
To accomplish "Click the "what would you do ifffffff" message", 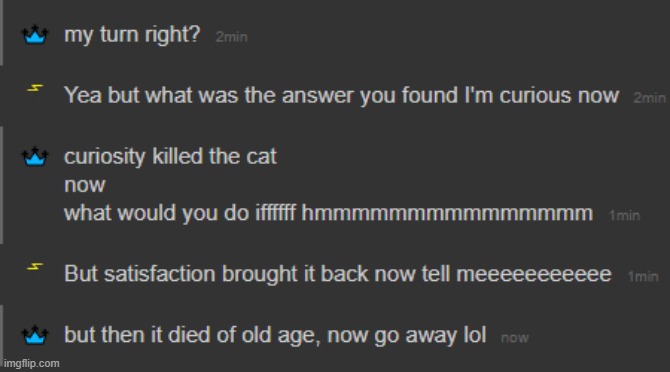I will click(328, 213).
